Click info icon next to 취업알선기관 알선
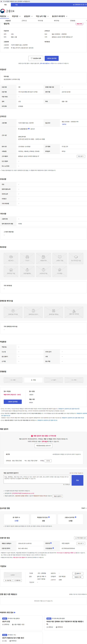Viewport: 87px width, 644px height. pos(49,517)
